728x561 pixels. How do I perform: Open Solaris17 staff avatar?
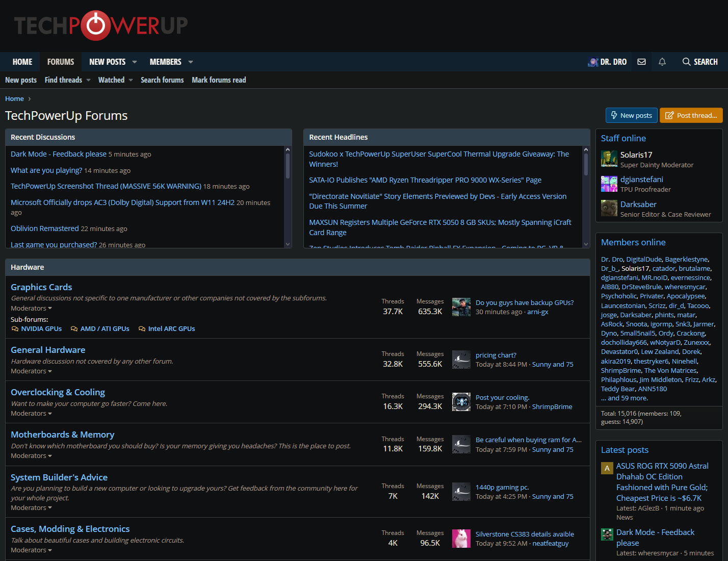coord(609,159)
